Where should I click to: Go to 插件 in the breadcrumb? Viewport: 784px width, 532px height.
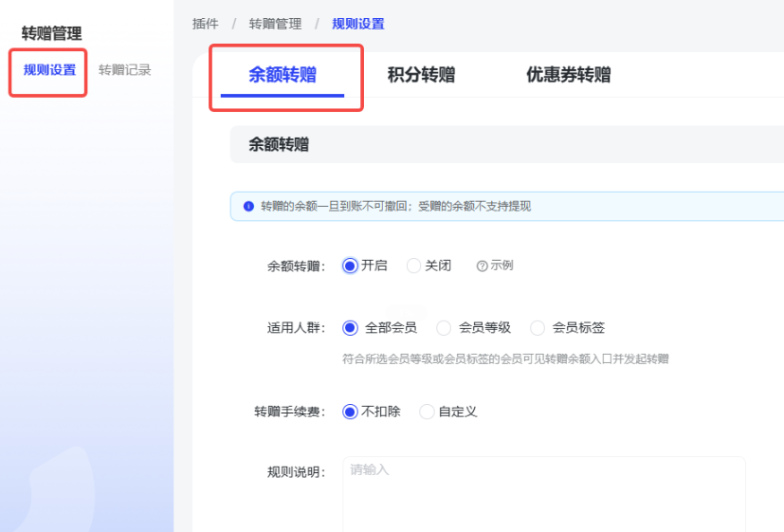pyautogui.click(x=205, y=24)
